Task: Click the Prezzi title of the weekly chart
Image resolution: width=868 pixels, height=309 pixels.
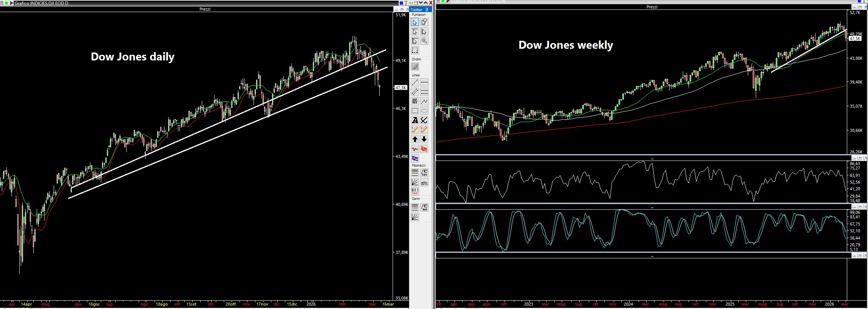Action: pos(652,7)
